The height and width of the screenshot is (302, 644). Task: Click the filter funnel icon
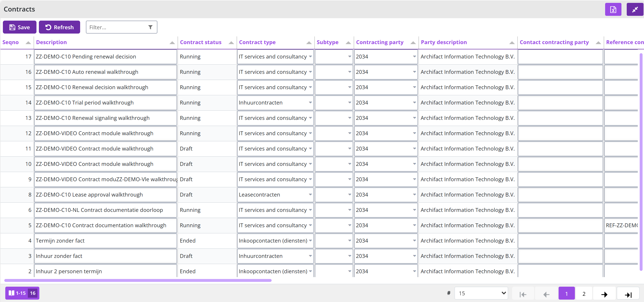pos(150,27)
